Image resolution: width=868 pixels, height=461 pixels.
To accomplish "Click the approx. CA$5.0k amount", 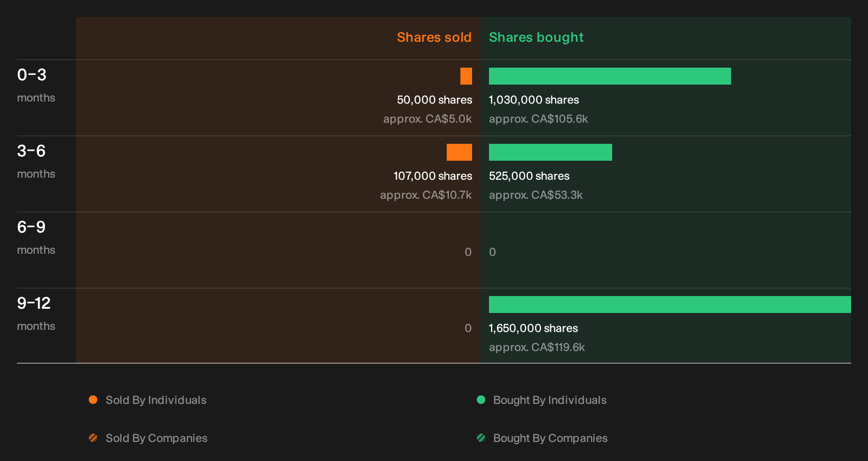I will pos(428,119).
